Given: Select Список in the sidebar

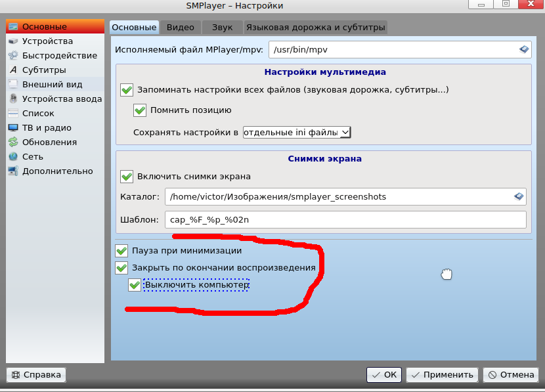Looking at the screenshot, I should [x=55, y=114].
